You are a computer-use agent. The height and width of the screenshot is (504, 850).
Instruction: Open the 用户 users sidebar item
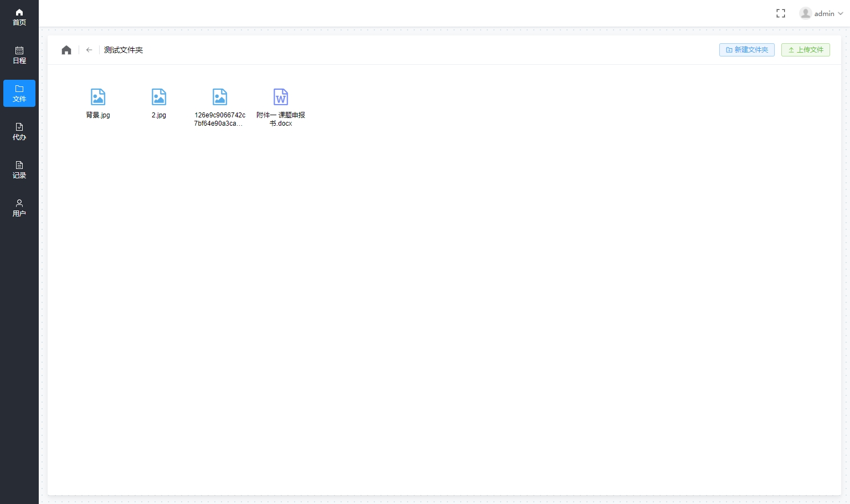click(19, 208)
